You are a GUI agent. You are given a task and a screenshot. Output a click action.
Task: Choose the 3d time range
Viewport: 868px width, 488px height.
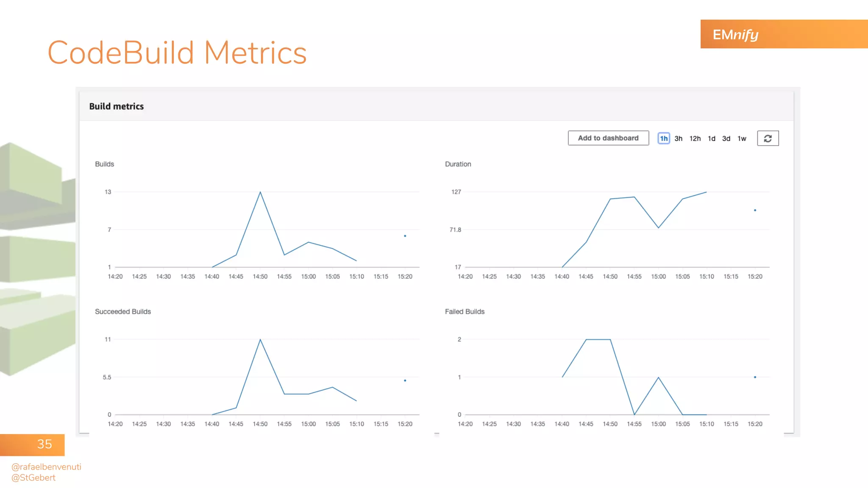click(x=726, y=139)
